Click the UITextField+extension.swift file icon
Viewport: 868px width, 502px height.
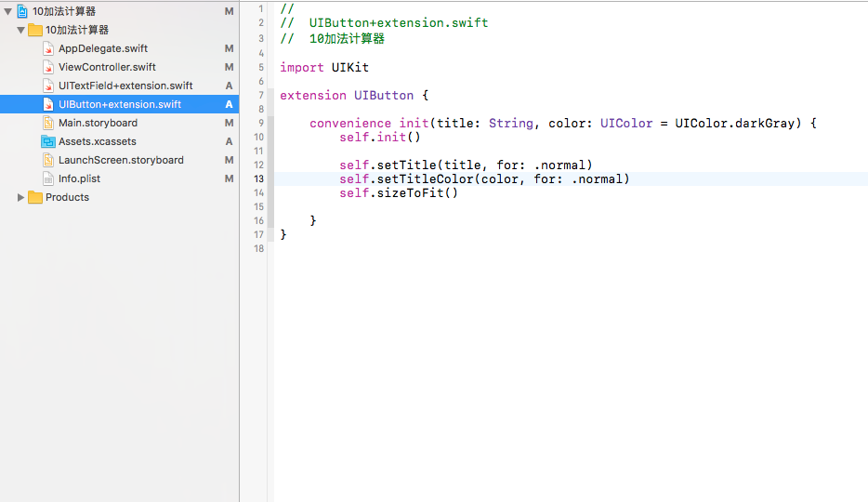pyautogui.click(x=48, y=86)
